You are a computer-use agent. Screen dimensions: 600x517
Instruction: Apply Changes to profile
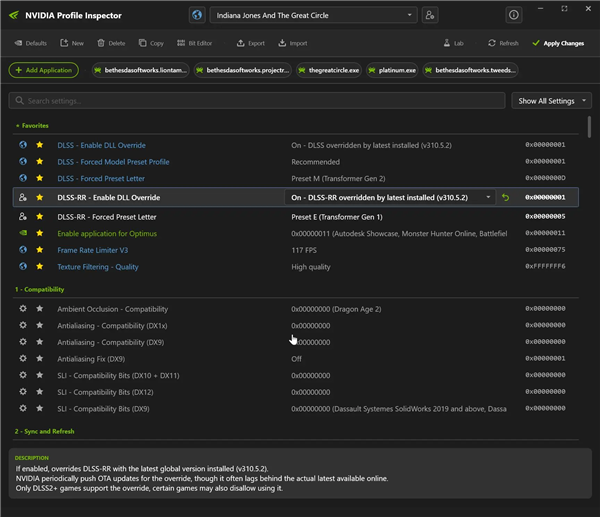pos(558,43)
